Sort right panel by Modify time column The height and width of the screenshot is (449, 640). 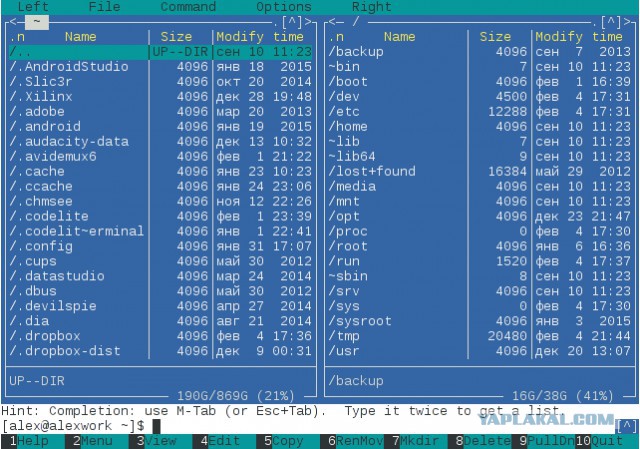tap(579, 37)
